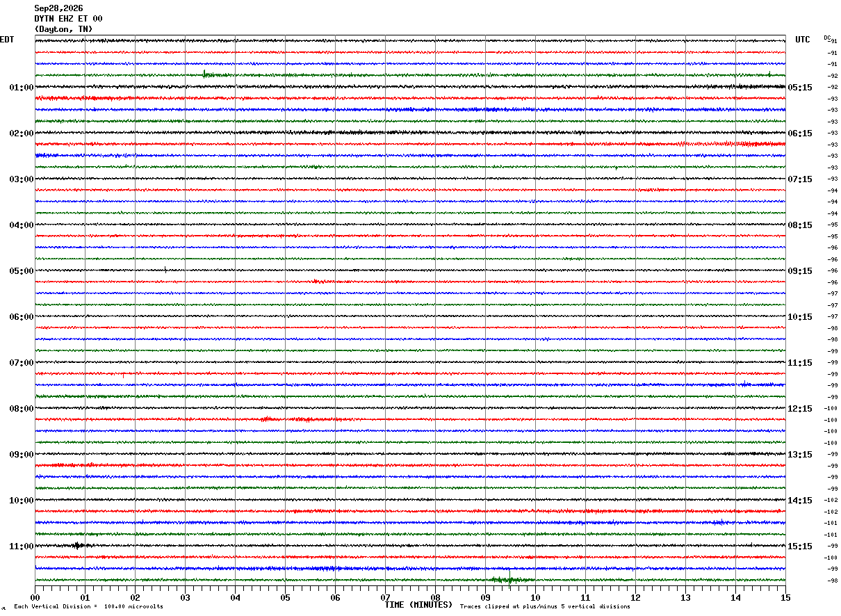Click the Sep28,2026 date header
The height and width of the screenshot is (616, 841).
click(x=58, y=8)
